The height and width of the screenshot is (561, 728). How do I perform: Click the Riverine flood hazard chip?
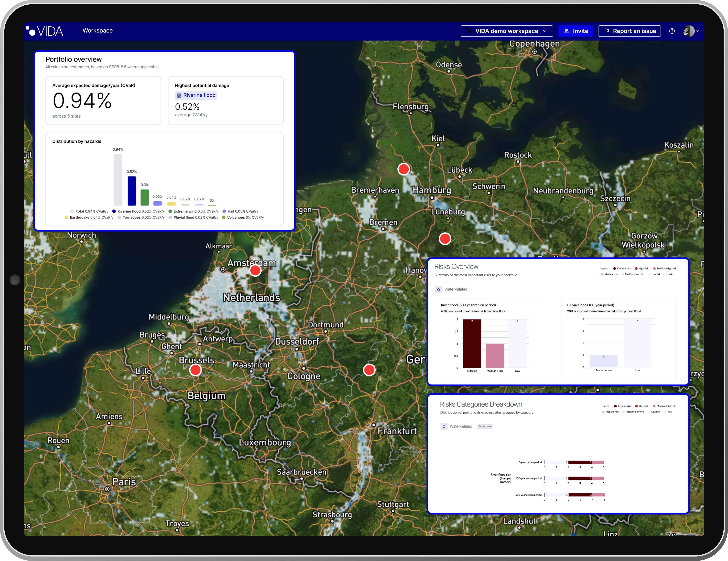[x=196, y=95]
